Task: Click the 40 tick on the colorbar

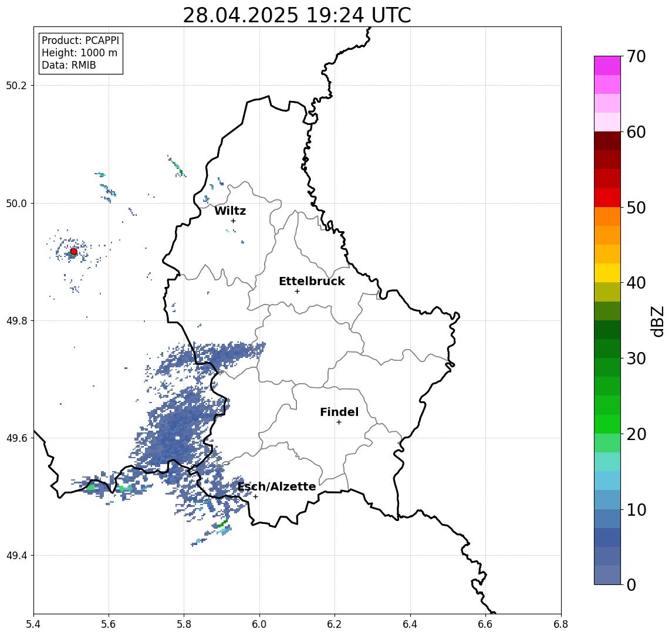Action: coord(636,283)
